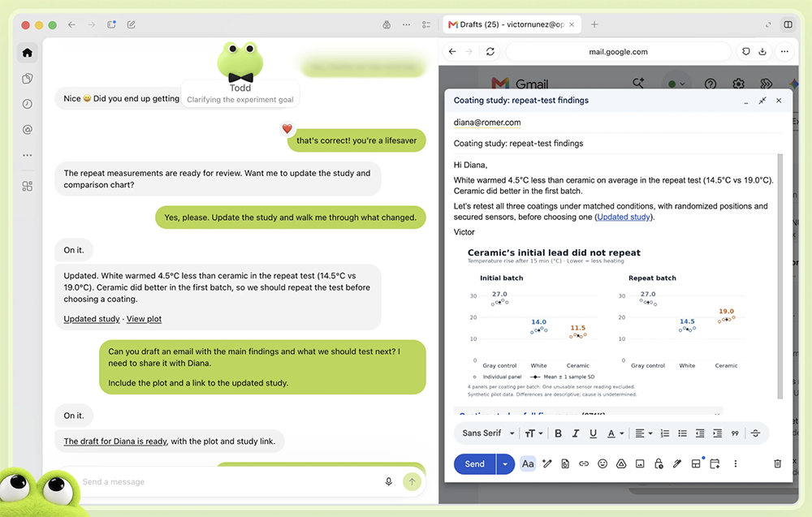Viewport: 812px width, 517px height.
Task: Click the compose body vertical scrollbar
Action: [x=780, y=276]
